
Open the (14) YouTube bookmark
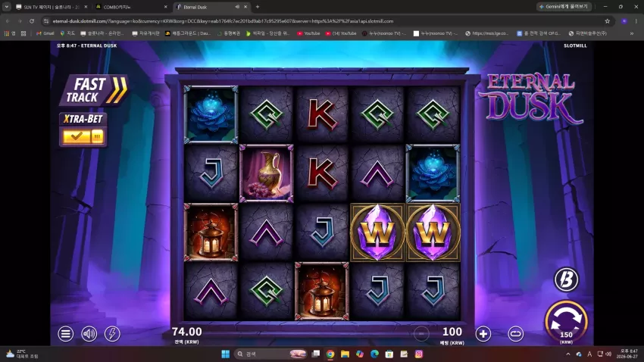tap(341, 33)
